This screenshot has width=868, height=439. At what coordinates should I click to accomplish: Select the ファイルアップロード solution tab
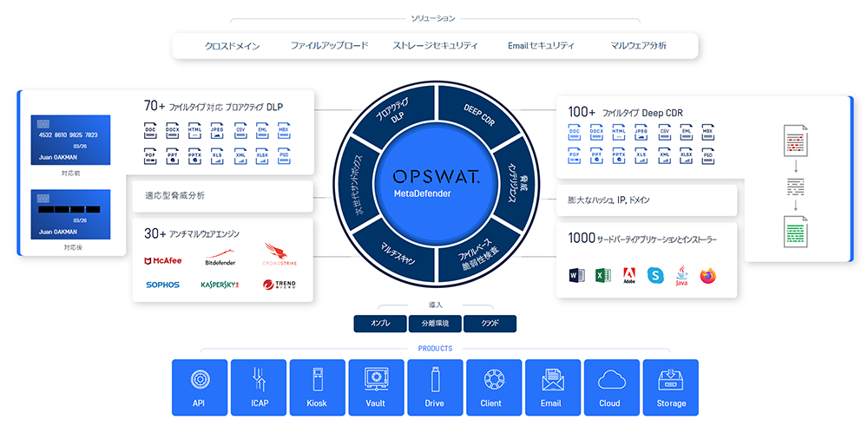(x=329, y=45)
